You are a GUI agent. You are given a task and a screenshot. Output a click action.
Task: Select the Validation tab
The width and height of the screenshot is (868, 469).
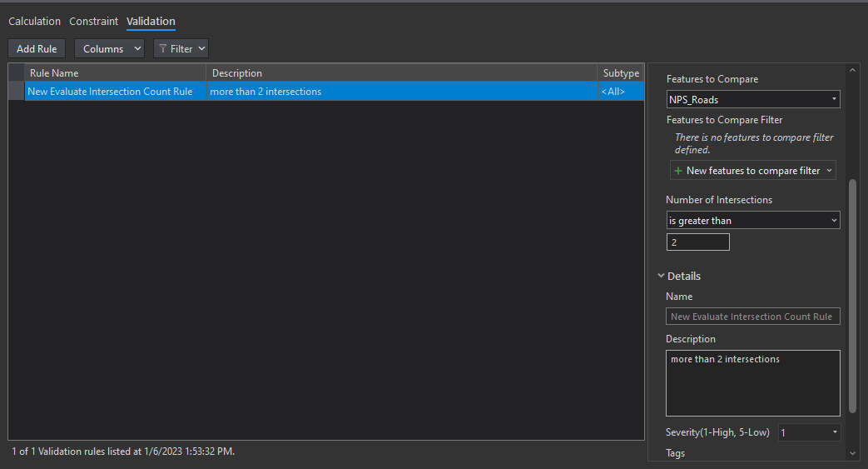151,21
